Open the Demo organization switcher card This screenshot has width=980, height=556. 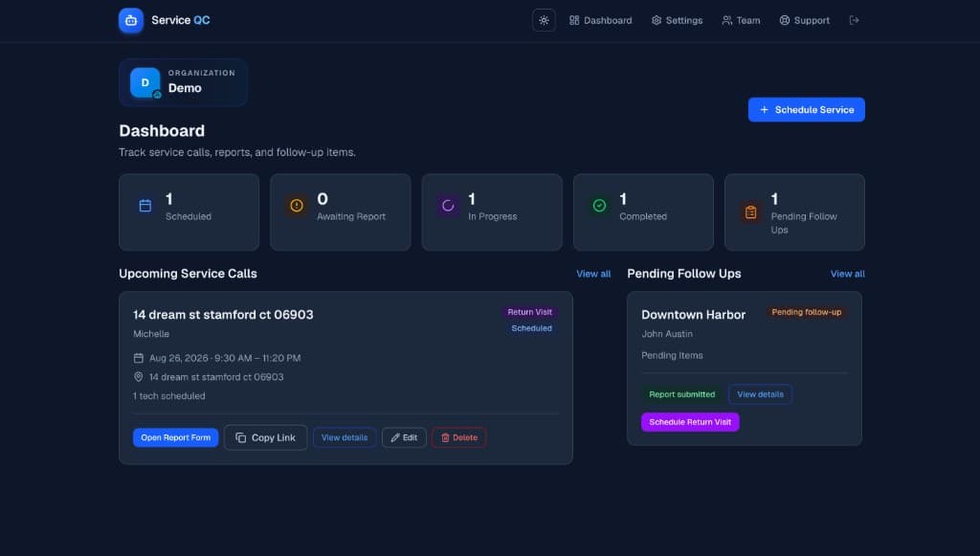click(x=183, y=82)
